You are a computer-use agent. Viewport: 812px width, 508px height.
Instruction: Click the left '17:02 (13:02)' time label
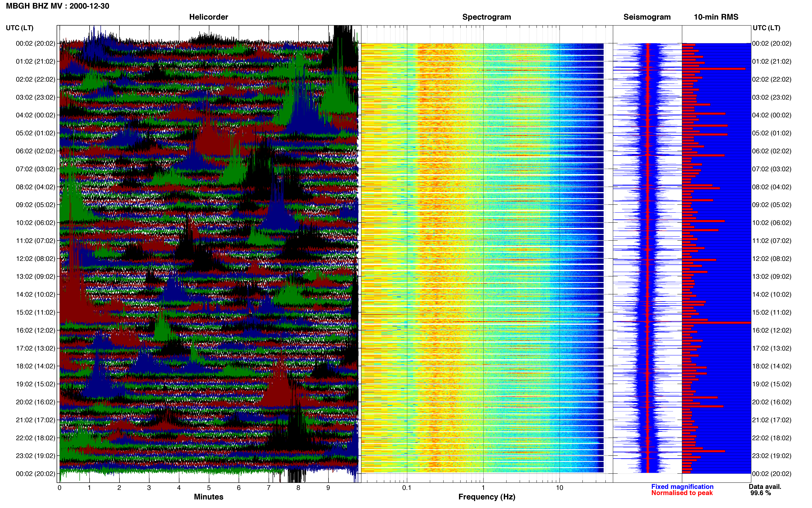pyautogui.click(x=36, y=348)
